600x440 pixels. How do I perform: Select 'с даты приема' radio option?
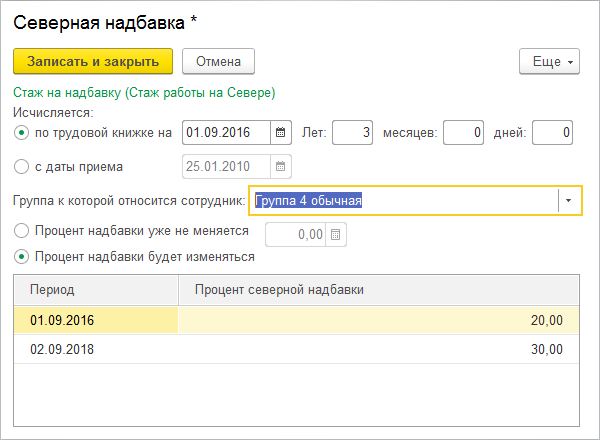pos(22,167)
